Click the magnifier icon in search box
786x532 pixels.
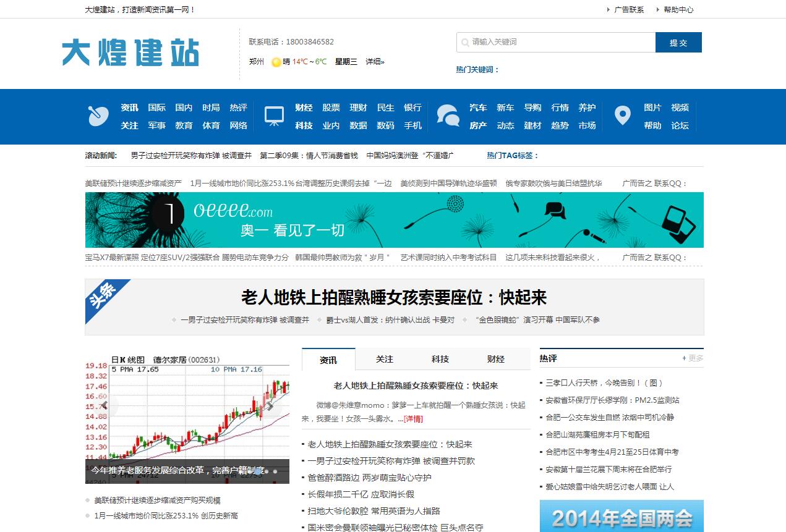(x=464, y=43)
